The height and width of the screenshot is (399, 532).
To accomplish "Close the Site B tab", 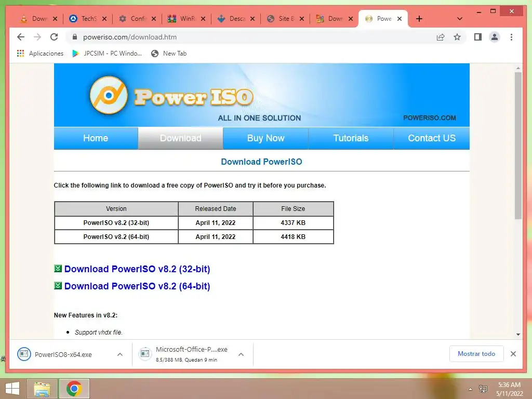I will [302, 19].
